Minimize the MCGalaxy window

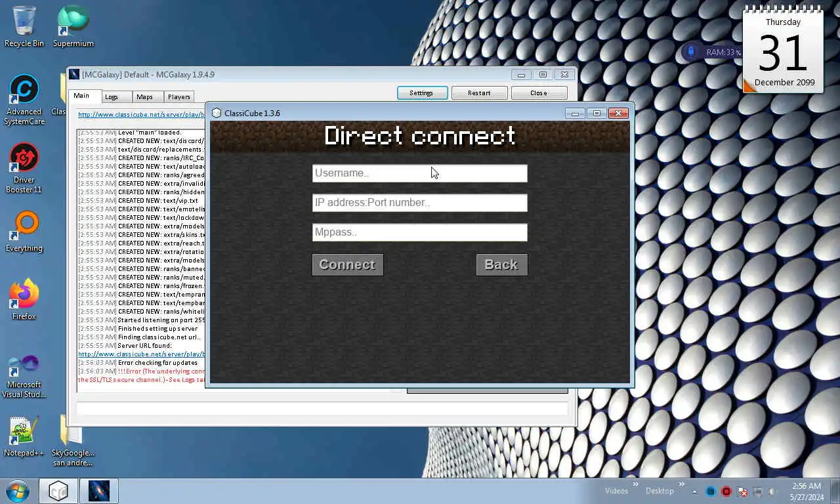tap(521, 75)
